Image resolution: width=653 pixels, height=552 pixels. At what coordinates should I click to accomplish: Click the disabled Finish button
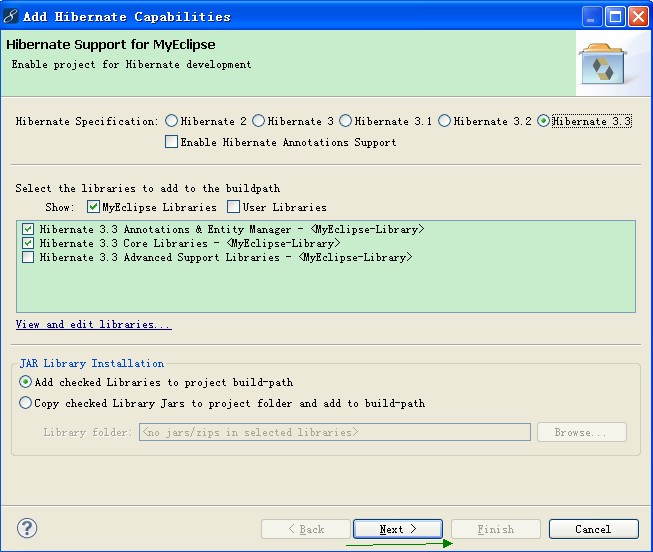point(496,529)
